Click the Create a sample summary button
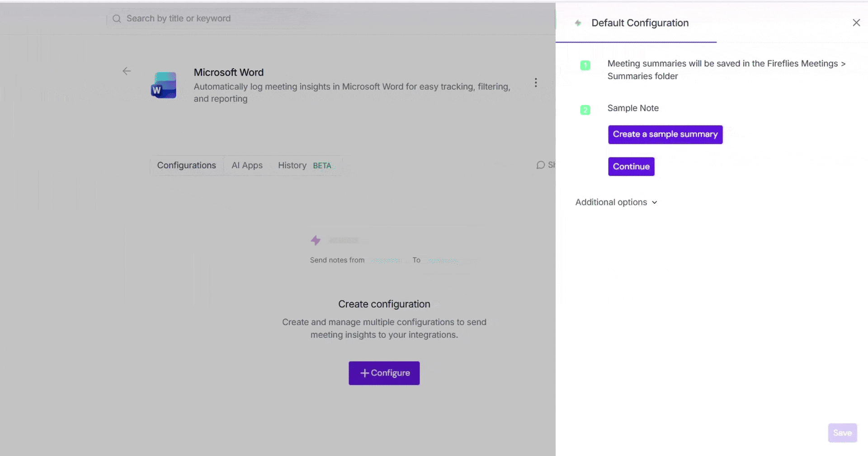Screen dimensions: 868x456 click(x=665, y=134)
